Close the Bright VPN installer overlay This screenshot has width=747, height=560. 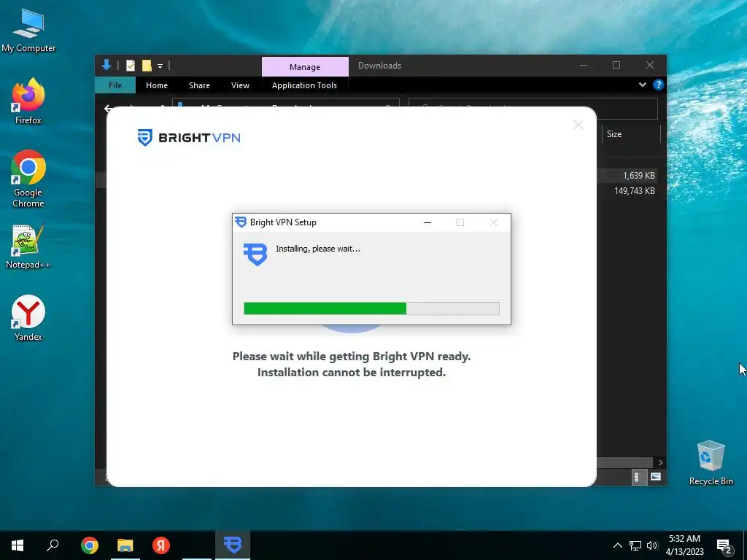[578, 125]
